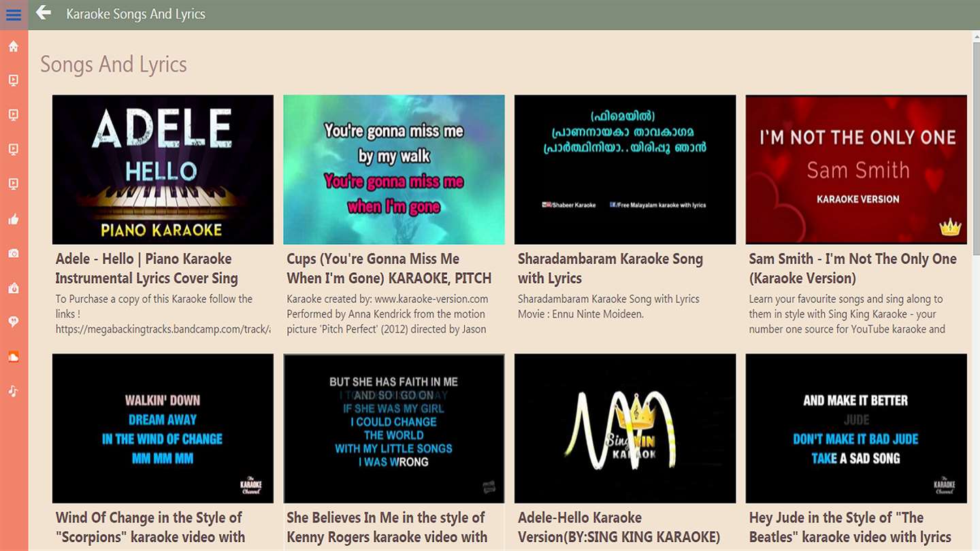
Task: Open the Hey Jude lyrics thumbnail
Action: point(856,428)
